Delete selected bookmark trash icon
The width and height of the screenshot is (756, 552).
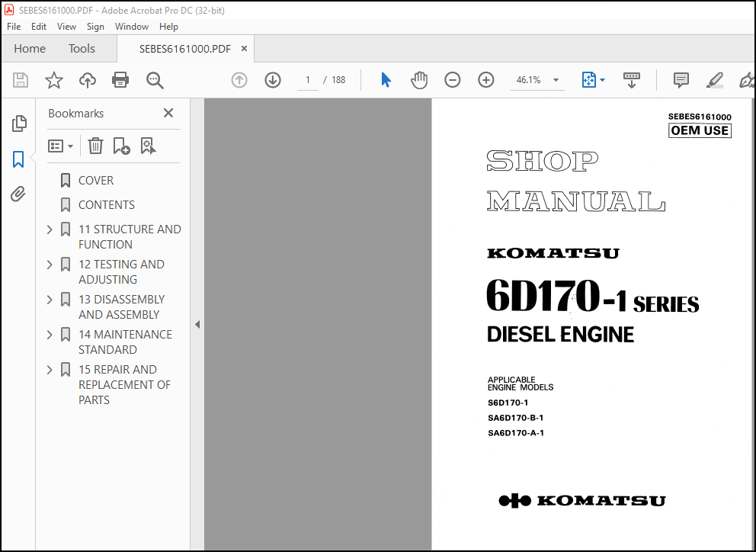click(x=95, y=146)
